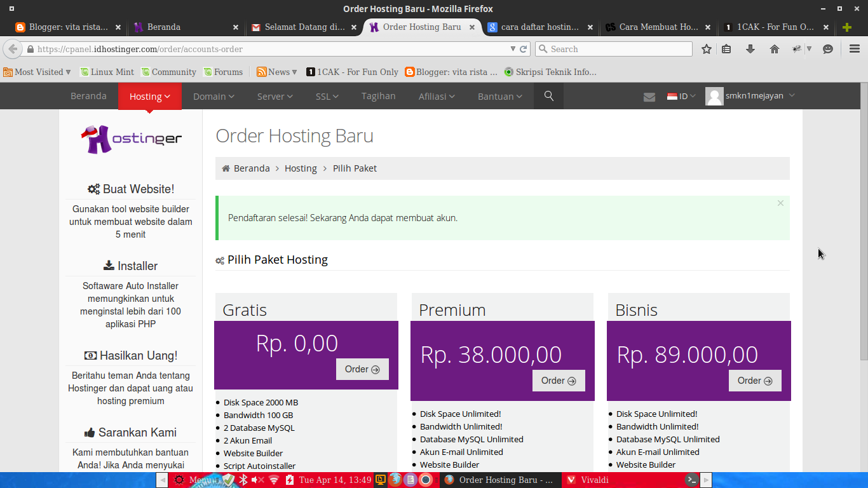
Task: Switch to the Cara Membuat Ho... tab
Action: 658,27
